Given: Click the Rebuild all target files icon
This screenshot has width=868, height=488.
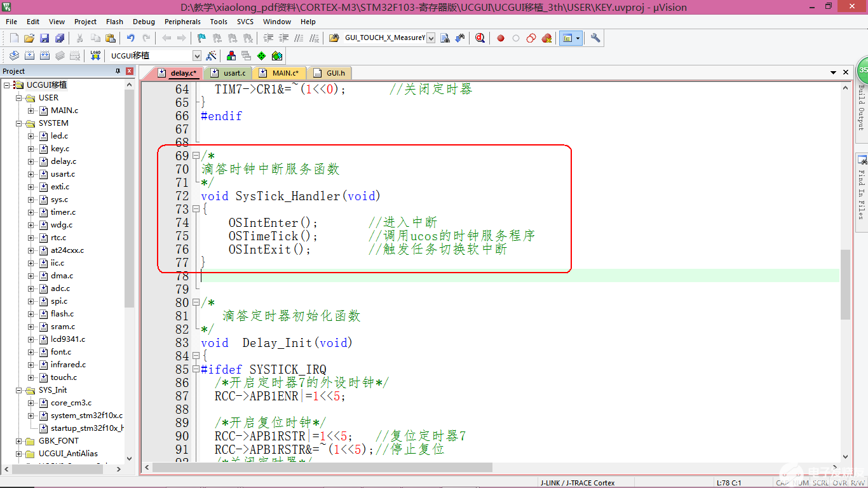Looking at the screenshot, I should tap(44, 56).
